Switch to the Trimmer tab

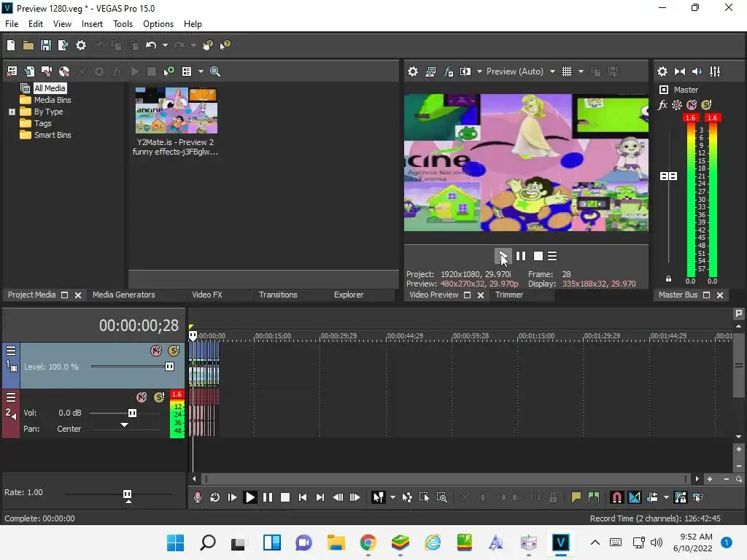(x=508, y=295)
